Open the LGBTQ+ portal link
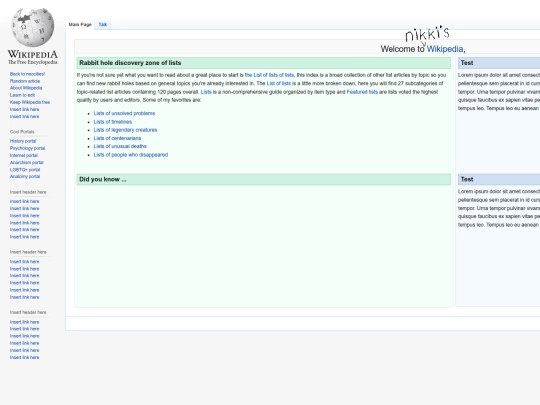The width and height of the screenshot is (540, 405). tap(25, 170)
